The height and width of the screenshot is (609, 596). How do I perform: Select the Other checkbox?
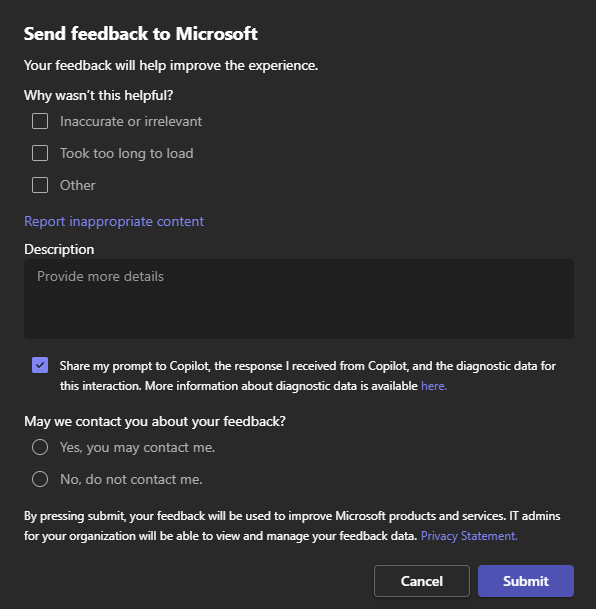click(x=40, y=185)
